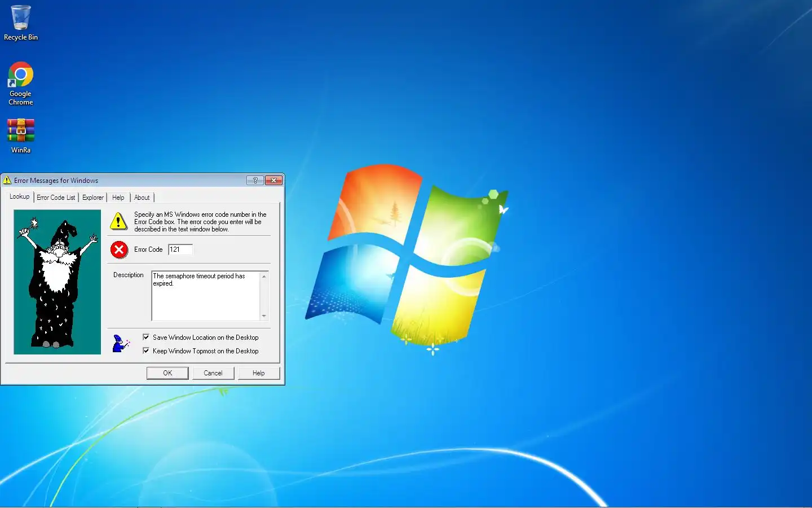The image size is (812, 508).
Task: Open the Recycle Bin desktop icon
Action: click(21, 23)
